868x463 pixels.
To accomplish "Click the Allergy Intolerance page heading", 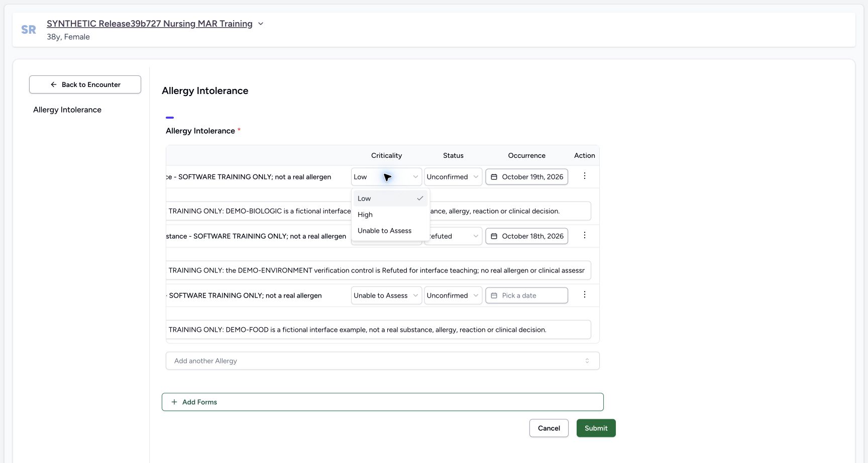I will pyautogui.click(x=205, y=90).
